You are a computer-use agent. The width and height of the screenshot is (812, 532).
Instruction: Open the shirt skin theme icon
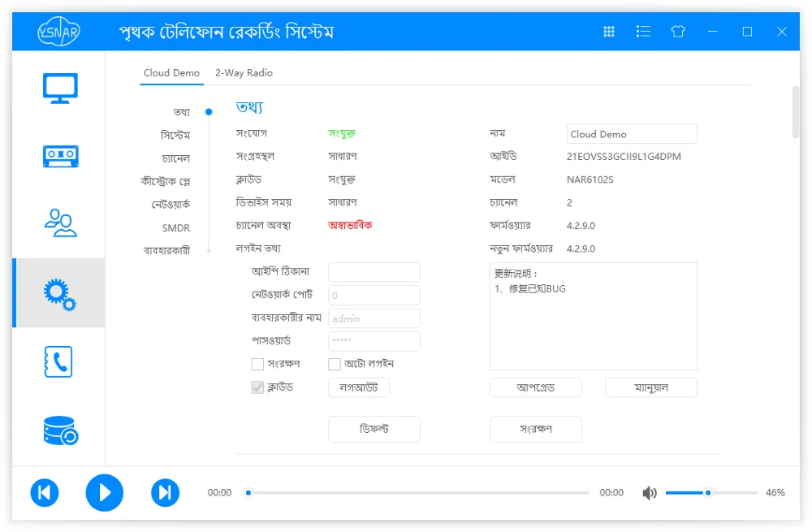[678, 32]
